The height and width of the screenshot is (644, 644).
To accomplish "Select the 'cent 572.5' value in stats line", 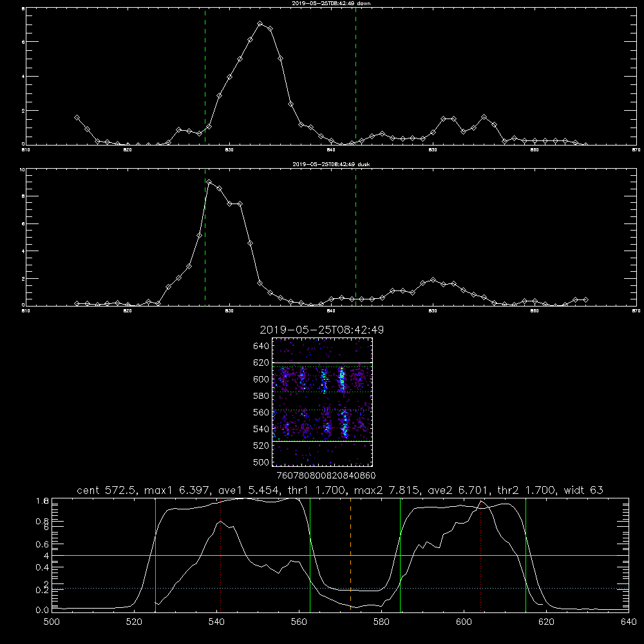I will point(106,490).
